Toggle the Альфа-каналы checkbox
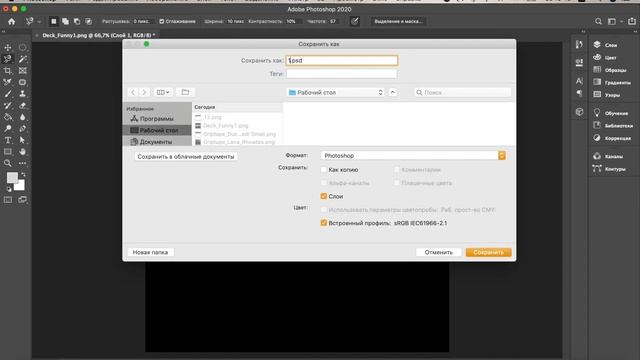The height and width of the screenshot is (360, 640). pyautogui.click(x=324, y=183)
